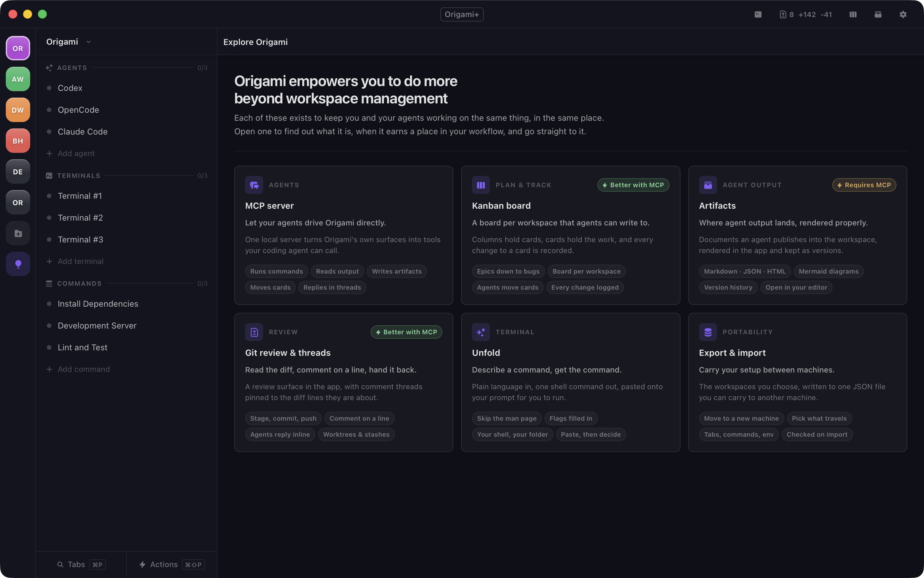Open Terminal #1
Screen dimensions: 924x578
click(126, 196)
